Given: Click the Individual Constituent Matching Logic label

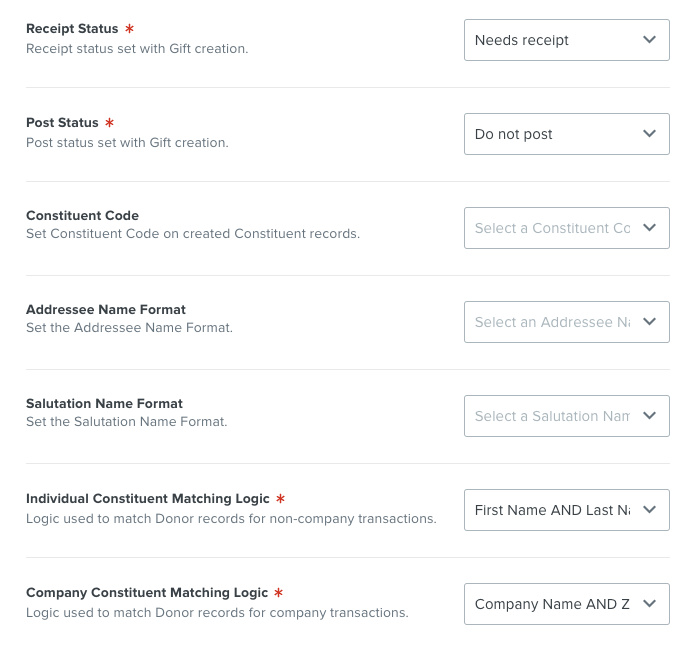Looking at the screenshot, I should tap(147, 499).
